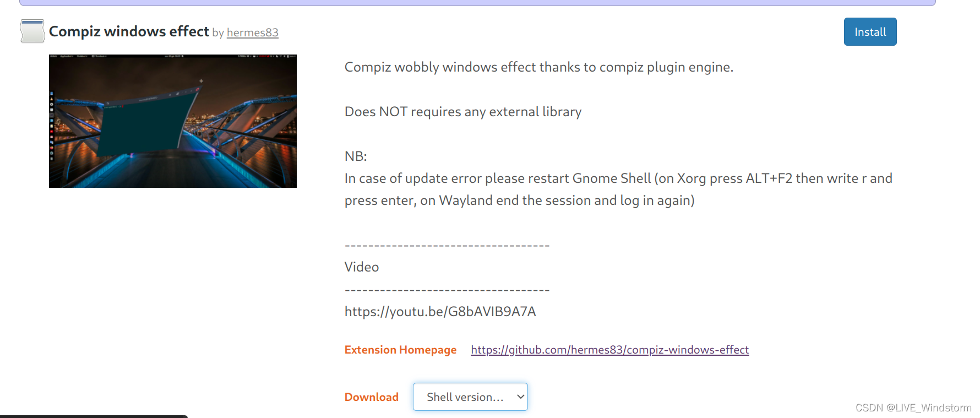Click the Compiz windows effect extension icon
The height and width of the screenshot is (418, 980).
[32, 31]
